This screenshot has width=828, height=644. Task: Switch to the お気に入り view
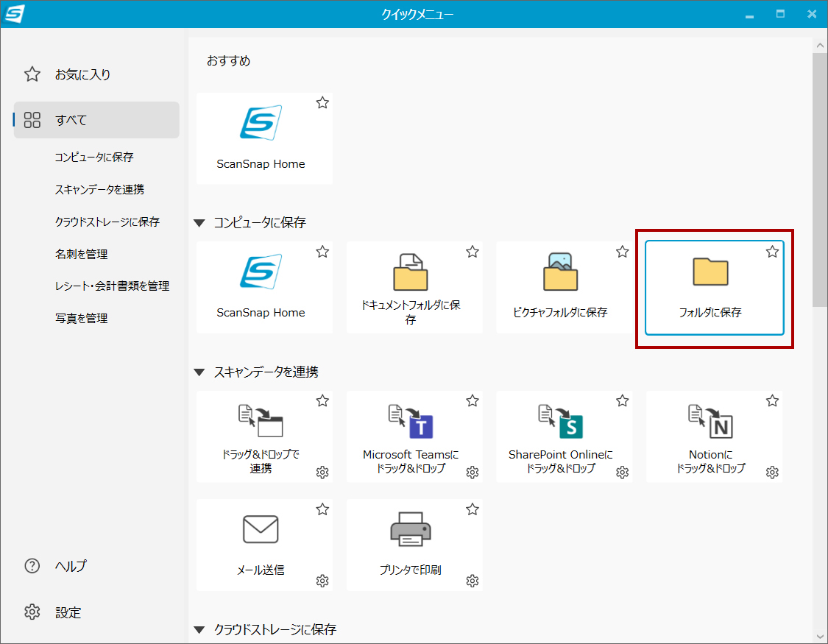coord(81,74)
